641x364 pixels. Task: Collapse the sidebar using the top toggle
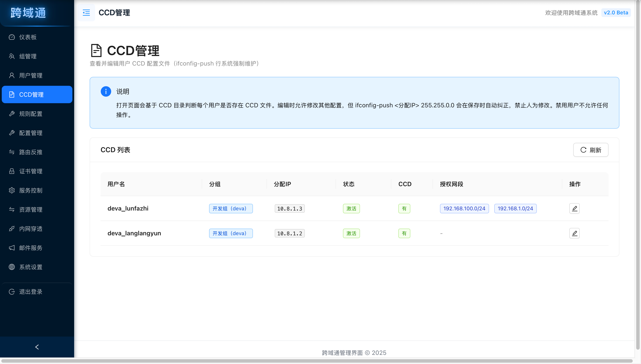point(86,12)
